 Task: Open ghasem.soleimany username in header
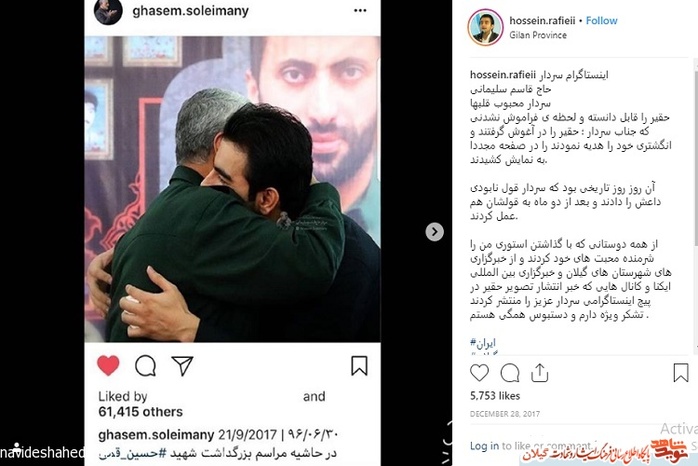pos(191,11)
